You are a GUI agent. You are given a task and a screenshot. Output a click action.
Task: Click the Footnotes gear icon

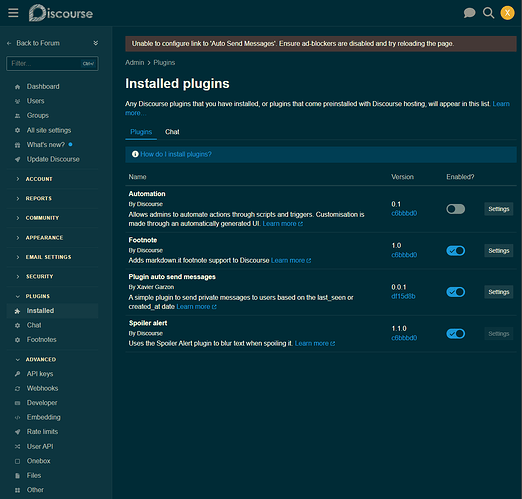click(x=18, y=340)
